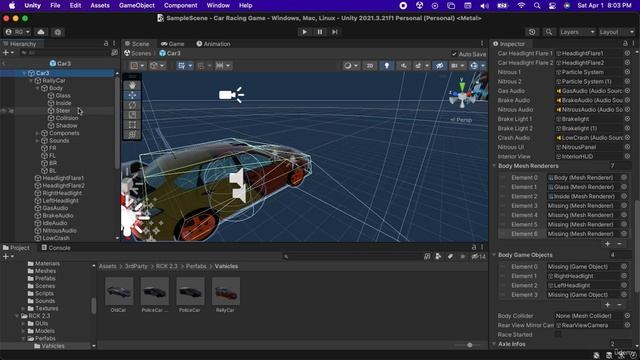
Task: Pick object for Nitrous UI field
Action: coord(627,147)
